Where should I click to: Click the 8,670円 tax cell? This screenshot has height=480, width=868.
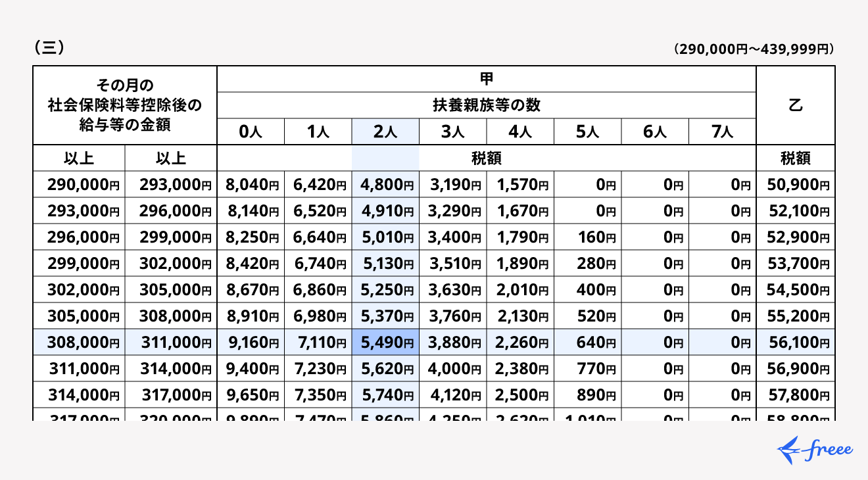[x=251, y=289]
